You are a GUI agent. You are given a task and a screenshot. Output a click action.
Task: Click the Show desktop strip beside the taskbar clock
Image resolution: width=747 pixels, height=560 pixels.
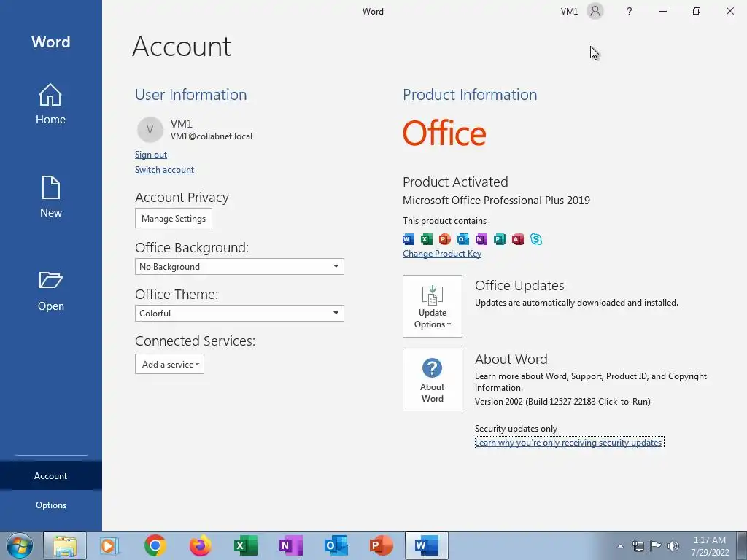click(x=741, y=545)
